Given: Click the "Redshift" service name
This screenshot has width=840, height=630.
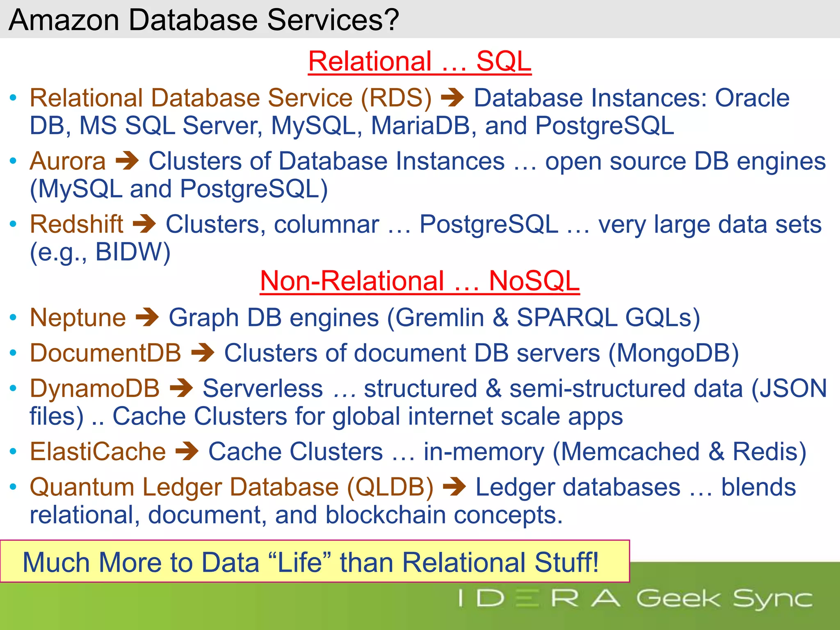Looking at the screenshot, I should coord(77,224).
